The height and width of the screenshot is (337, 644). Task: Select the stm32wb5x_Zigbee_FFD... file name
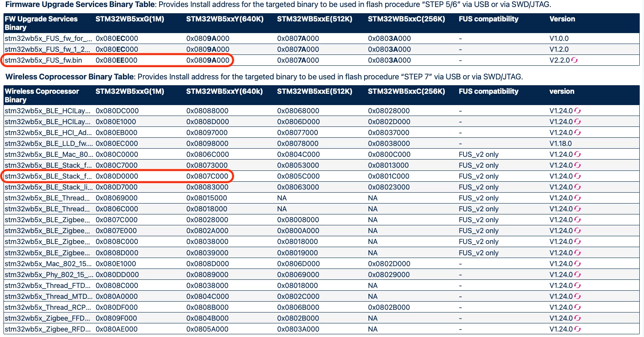47,318
